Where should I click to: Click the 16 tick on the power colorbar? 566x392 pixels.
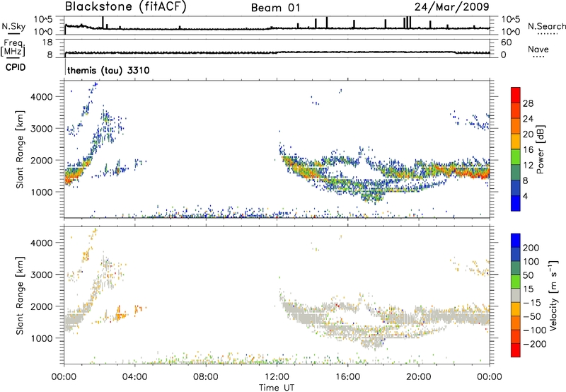pos(528,150)
